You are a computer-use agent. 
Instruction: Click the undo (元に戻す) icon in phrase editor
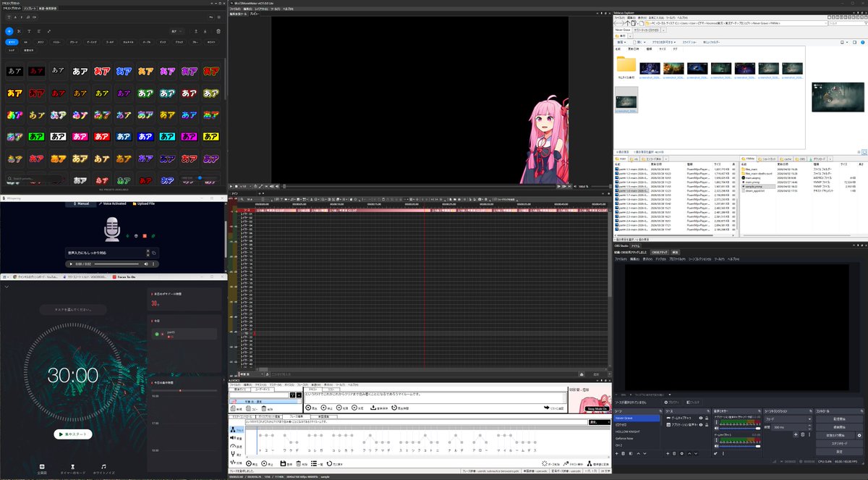(x=329, y=463)
